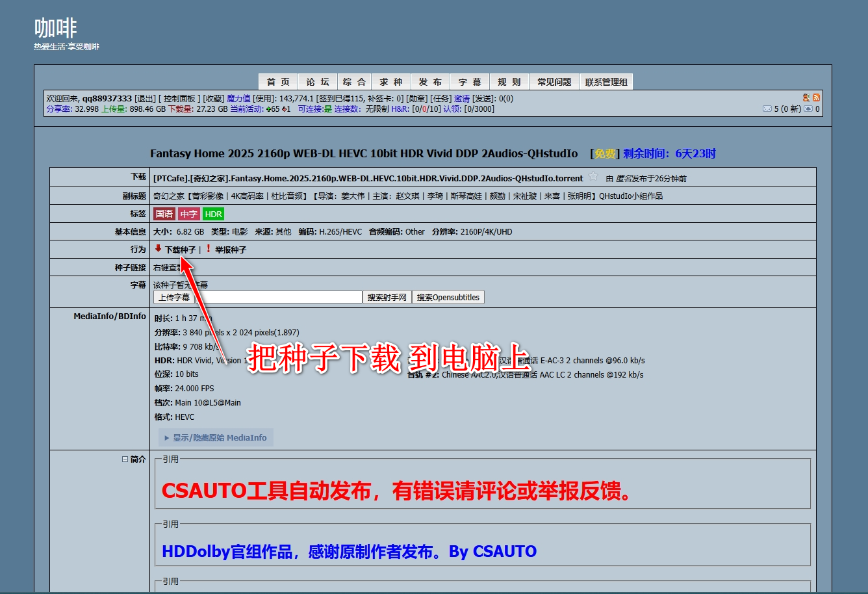This screenshot has width=868, height=594.
Task: Open the 论坛 navigation tab
Action: [x=318, y=82]
